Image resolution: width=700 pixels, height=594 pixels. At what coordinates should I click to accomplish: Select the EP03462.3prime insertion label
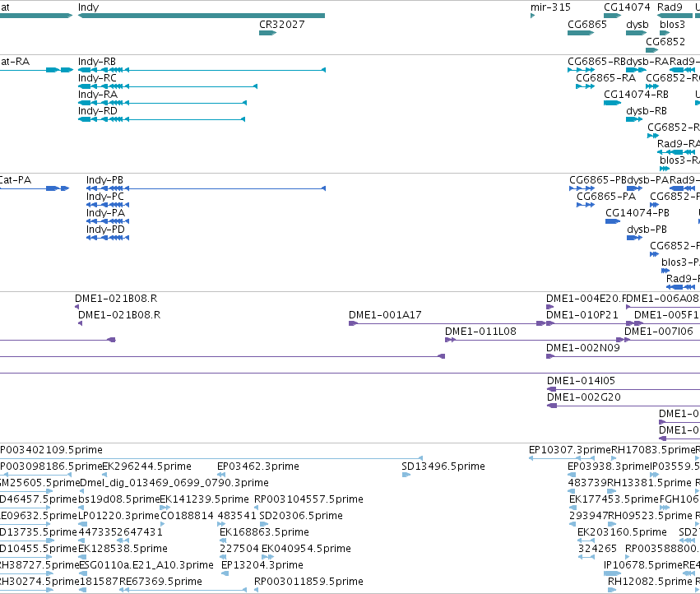pos(258,466)
